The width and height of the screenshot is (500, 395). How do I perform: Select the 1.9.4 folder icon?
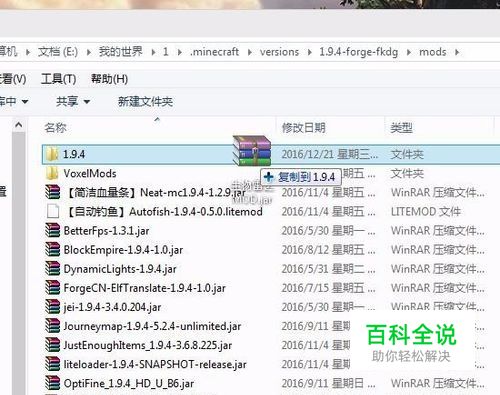tap(52, 154)
